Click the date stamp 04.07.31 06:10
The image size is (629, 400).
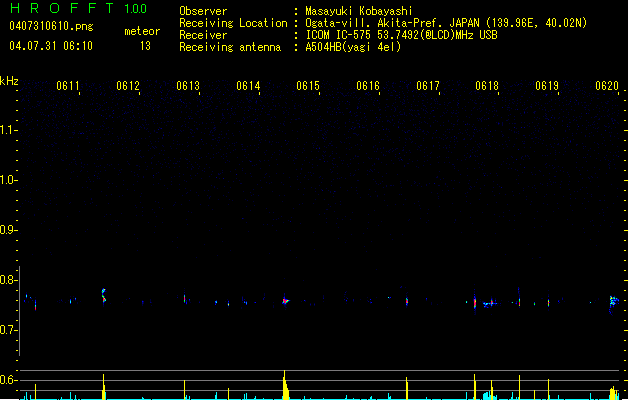tap(51, 46)
